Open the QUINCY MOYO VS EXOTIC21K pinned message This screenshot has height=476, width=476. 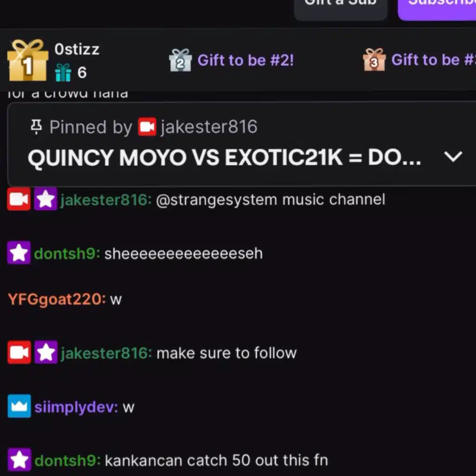point(225,158)
